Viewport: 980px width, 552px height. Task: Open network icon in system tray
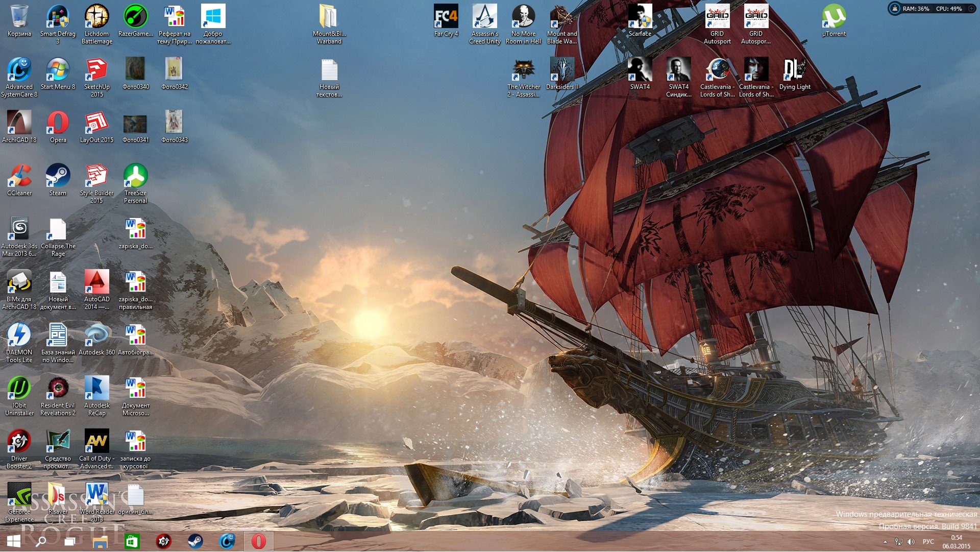[898, 542]
